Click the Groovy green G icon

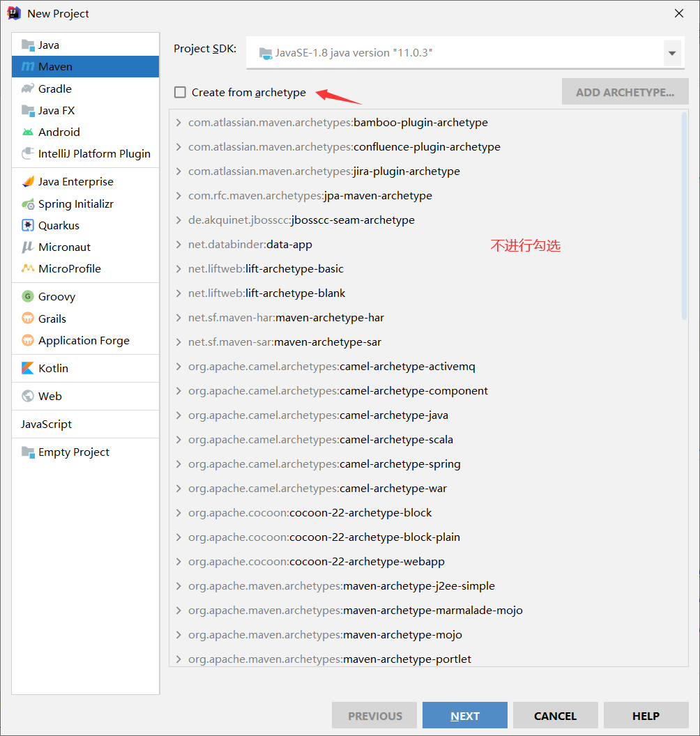pos(28,296)
